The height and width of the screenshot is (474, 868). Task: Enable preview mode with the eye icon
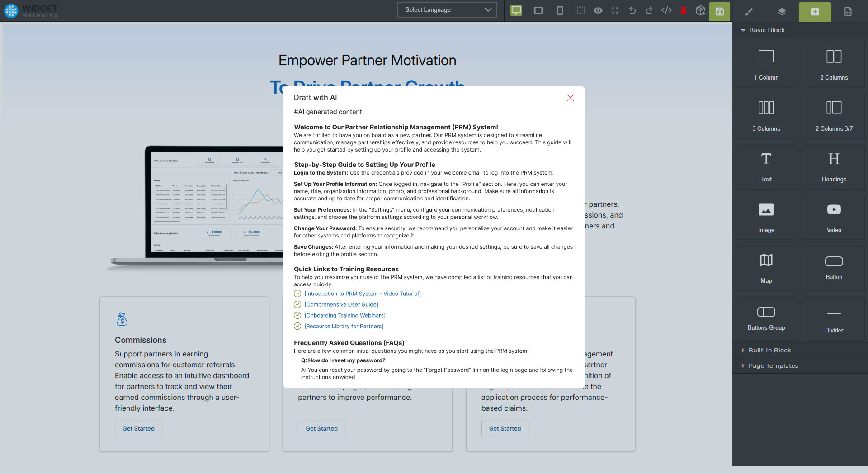[x=598, y=10]
